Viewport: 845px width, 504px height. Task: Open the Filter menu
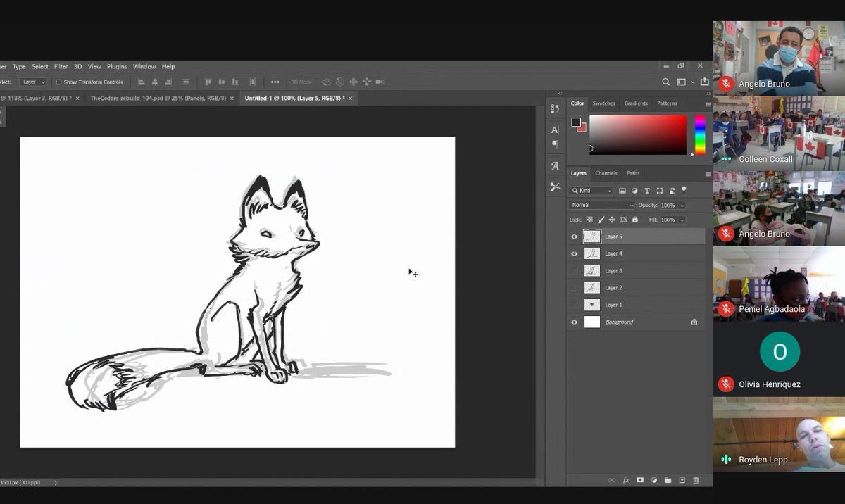coord(61,66)
